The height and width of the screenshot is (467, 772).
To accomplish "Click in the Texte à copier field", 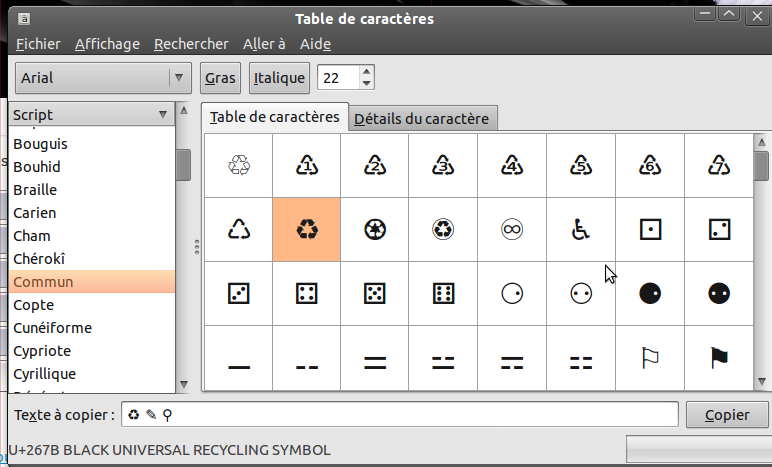I will [x=400, y=415].
